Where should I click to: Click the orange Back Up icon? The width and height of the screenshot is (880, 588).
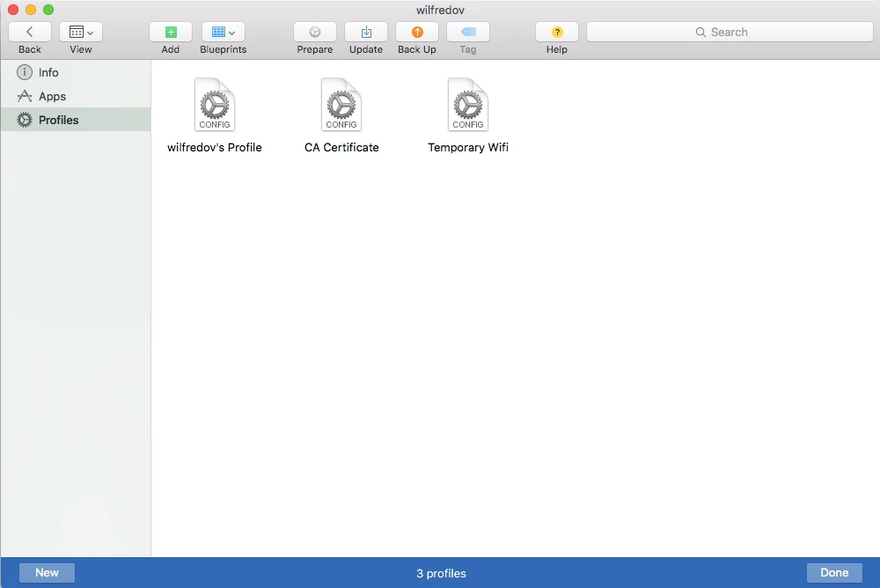pos(417,32)
